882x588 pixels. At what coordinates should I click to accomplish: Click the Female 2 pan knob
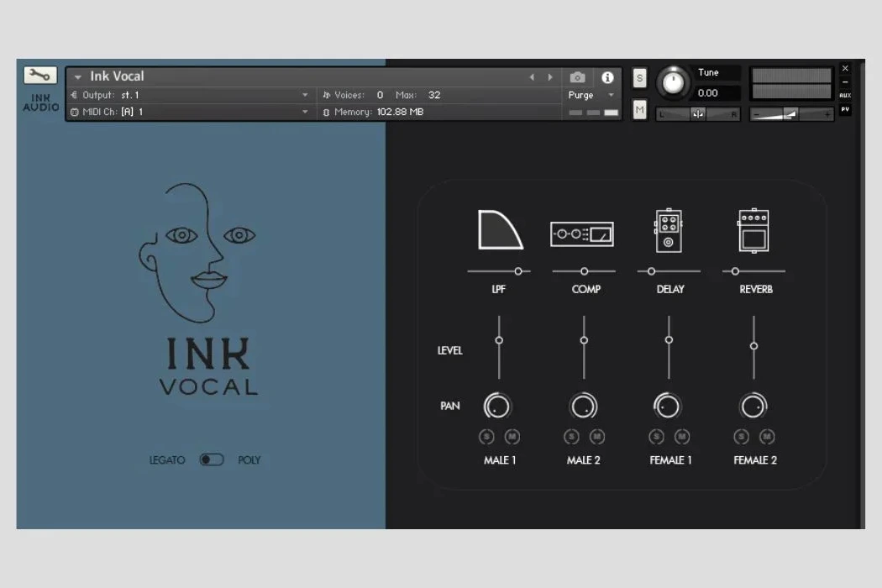pos(753,406)
